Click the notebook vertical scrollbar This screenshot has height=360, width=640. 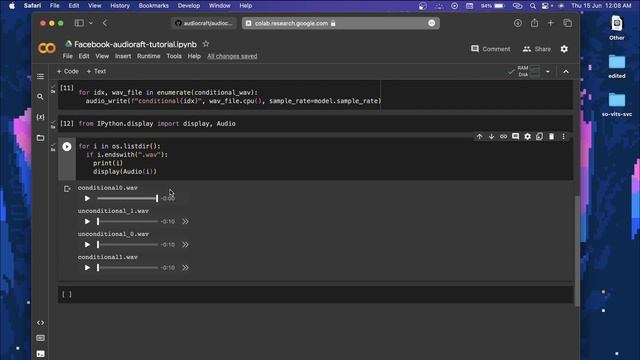(577, 251)
